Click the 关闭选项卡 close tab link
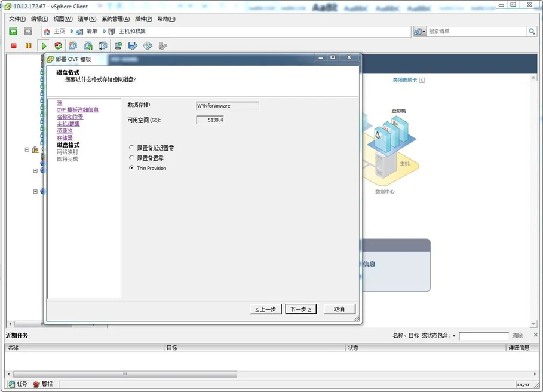Image resolution: width=543 pixels, height=392 pixels. click(404, 80)
